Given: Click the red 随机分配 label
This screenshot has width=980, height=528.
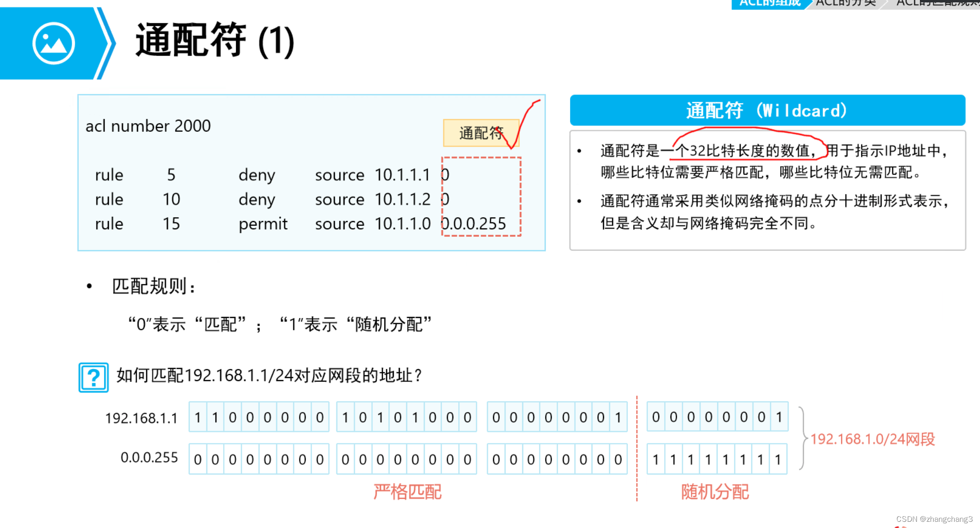Looking at the screenshot, I should coord(714,491).
